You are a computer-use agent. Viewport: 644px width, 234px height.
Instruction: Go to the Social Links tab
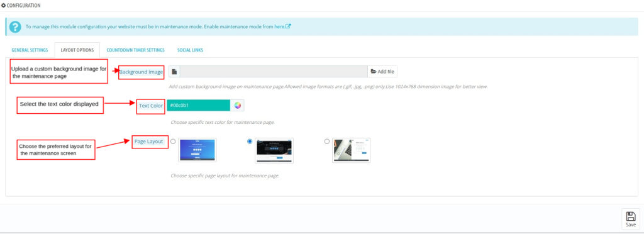point(190,50)
